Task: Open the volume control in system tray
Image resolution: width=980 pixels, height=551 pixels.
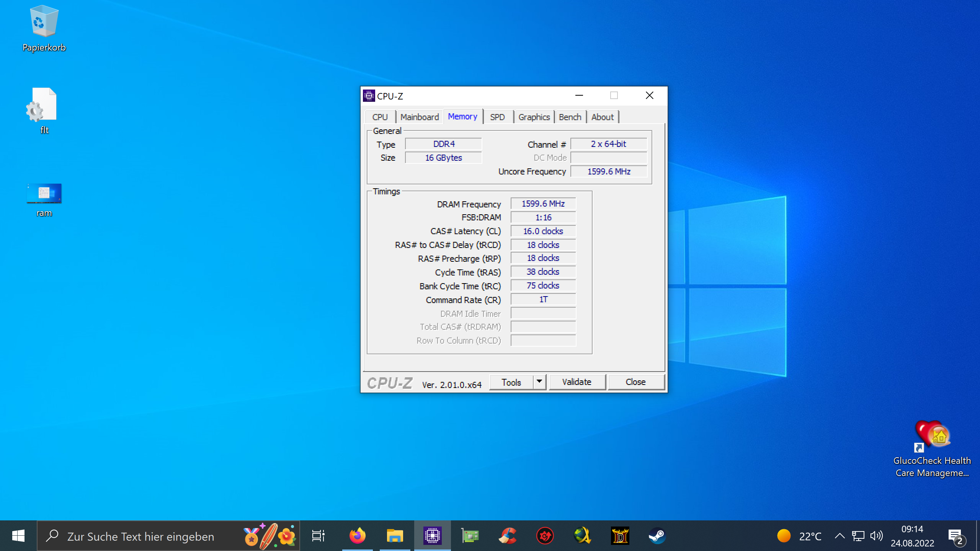Action: pyautogui.click(x=877, y=536)
